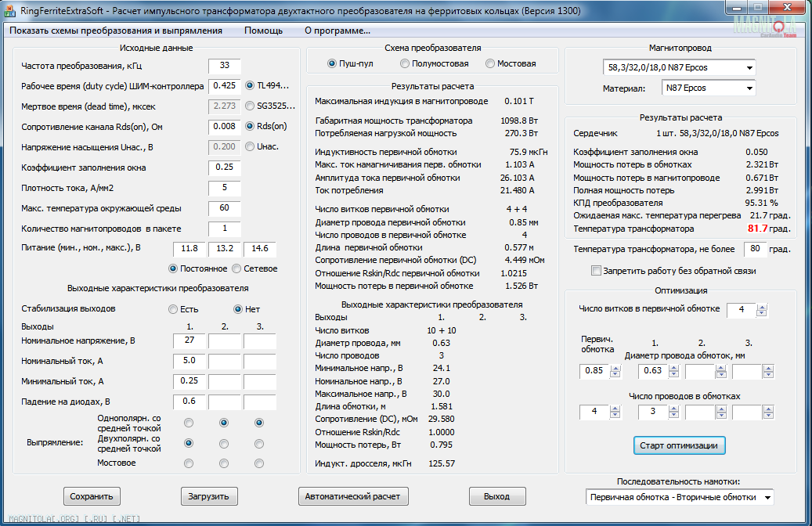Screen dimensions: 812x526
Task: Select Сетевое power supply type
Action: pyautogui.click(x=236, y=268)
